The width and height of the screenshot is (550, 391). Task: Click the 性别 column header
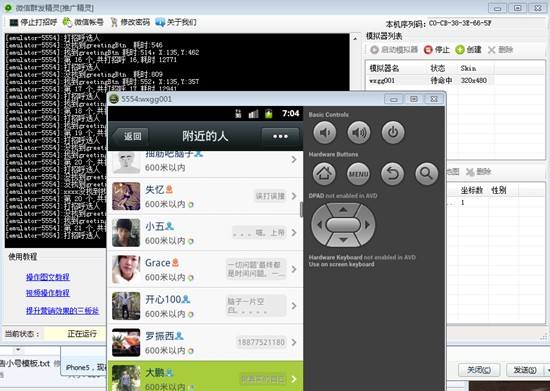click(498, 190)
